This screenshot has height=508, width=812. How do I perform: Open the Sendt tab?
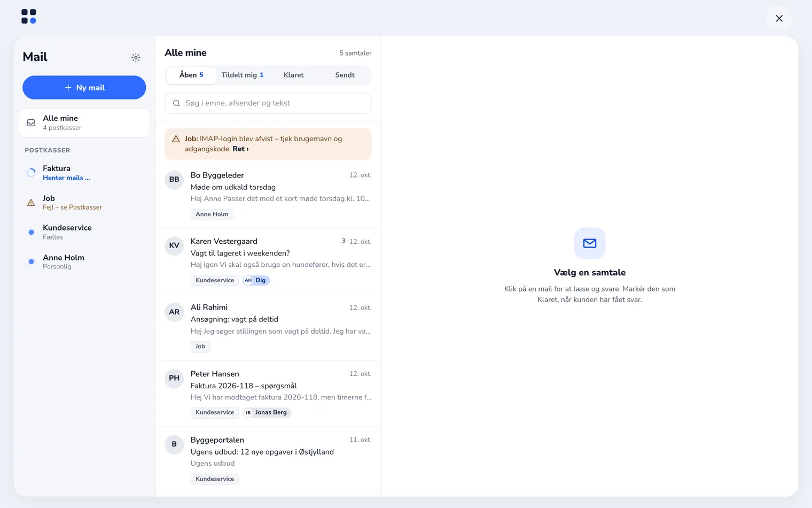tap(345, 75)
